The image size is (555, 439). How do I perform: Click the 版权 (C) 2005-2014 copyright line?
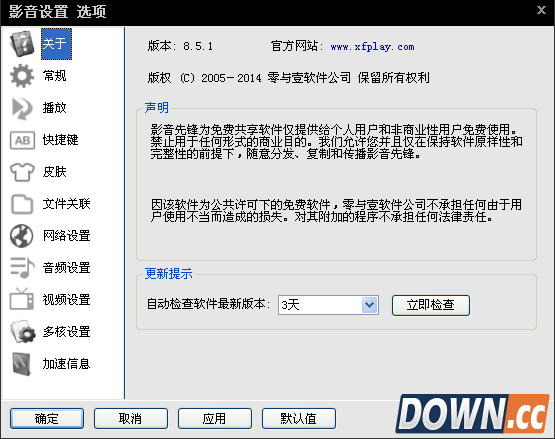click(288, 78)
